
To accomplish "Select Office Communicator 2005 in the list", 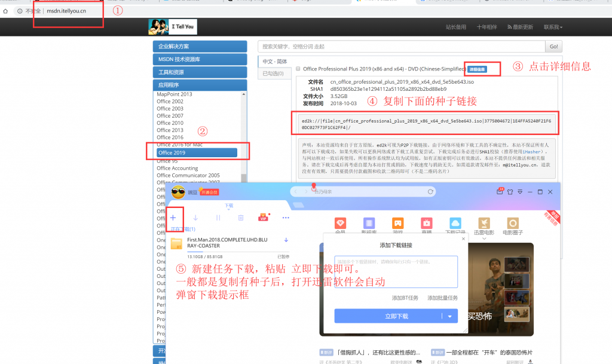I will click(x=188, y=176).
